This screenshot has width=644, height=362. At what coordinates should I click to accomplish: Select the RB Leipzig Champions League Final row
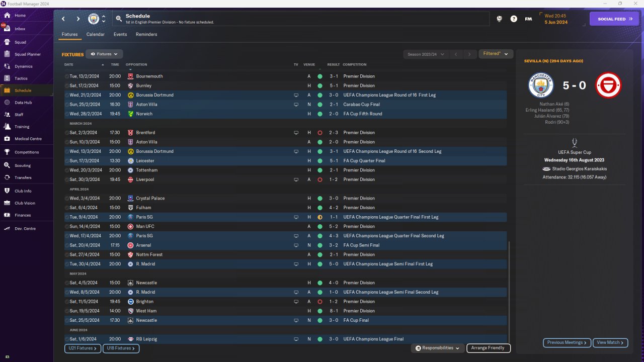[285, 339]
